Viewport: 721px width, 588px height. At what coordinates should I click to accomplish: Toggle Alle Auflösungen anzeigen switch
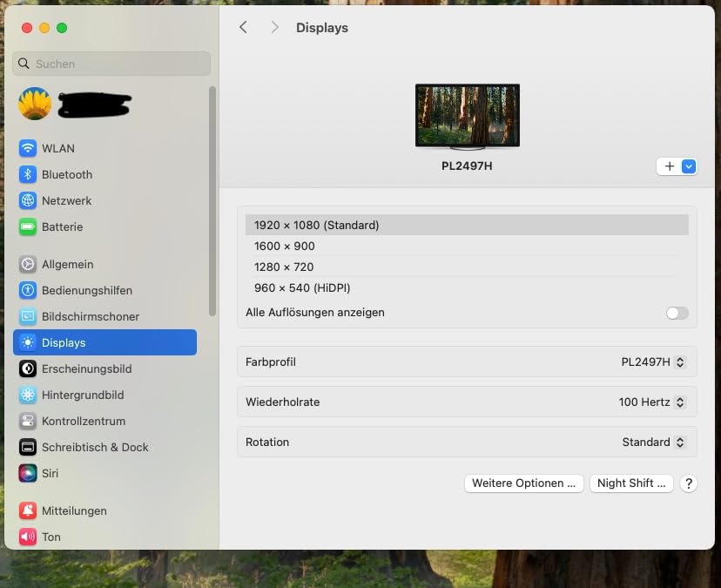coord(677,313)
